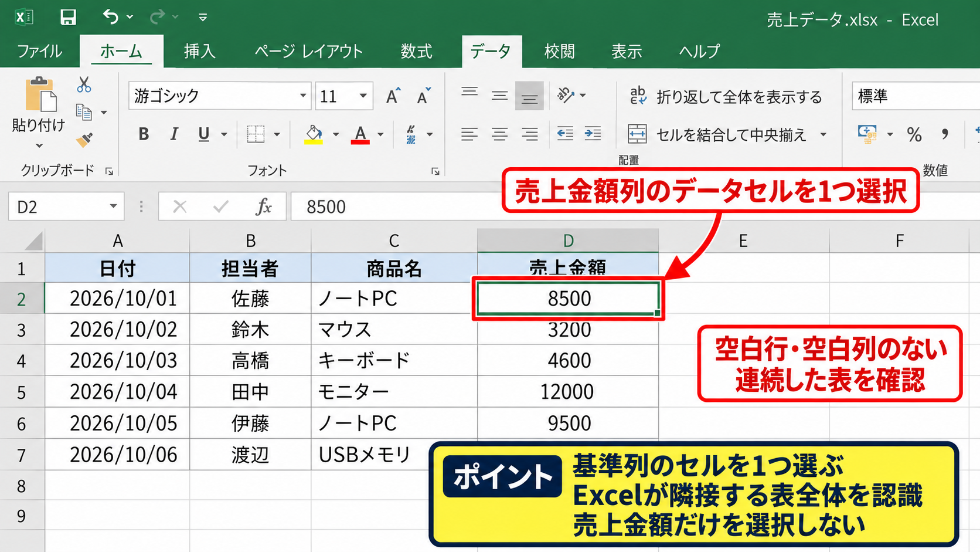Click the comma style icon
The height and width of the screenshot is (552, 980).
pos(945,134)
